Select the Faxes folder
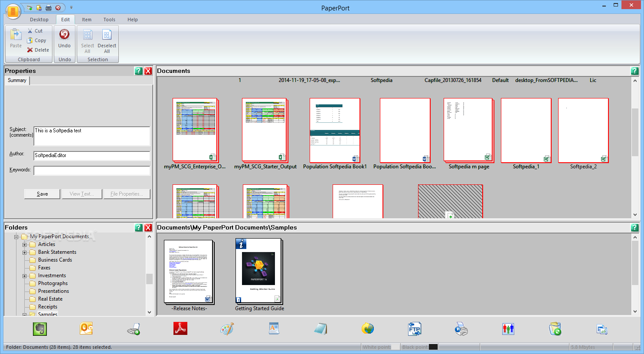 (44, 268)
